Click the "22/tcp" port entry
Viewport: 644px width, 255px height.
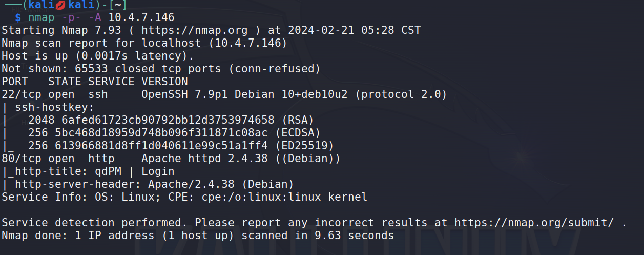[21, 94]
